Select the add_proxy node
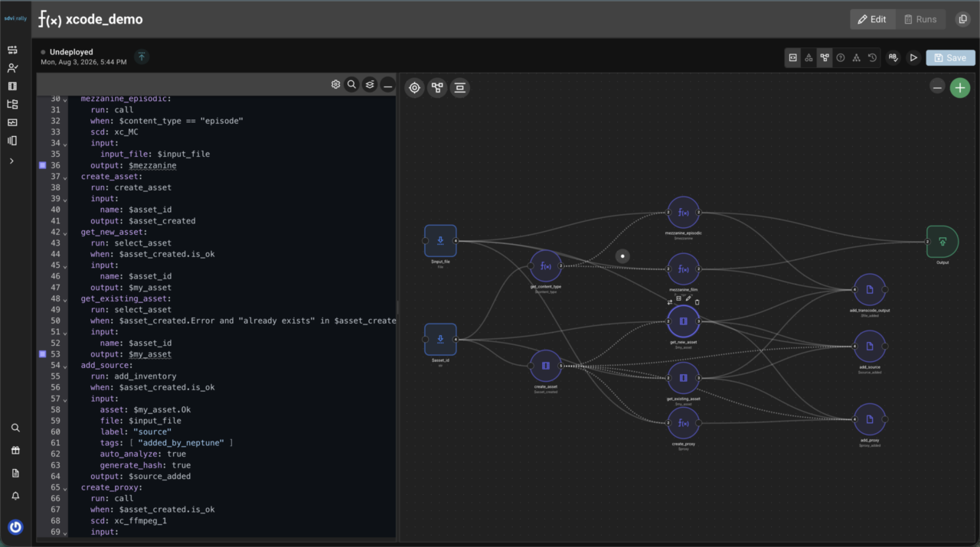This screenshot has width=980, height=547. [x=870, y=420]
